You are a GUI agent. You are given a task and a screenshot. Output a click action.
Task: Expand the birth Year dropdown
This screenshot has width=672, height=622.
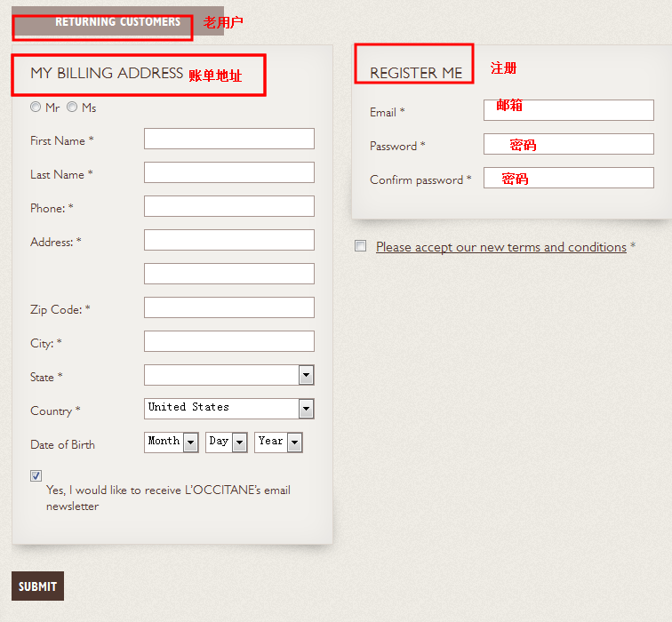pyautogui.click(x=278, y=443)
